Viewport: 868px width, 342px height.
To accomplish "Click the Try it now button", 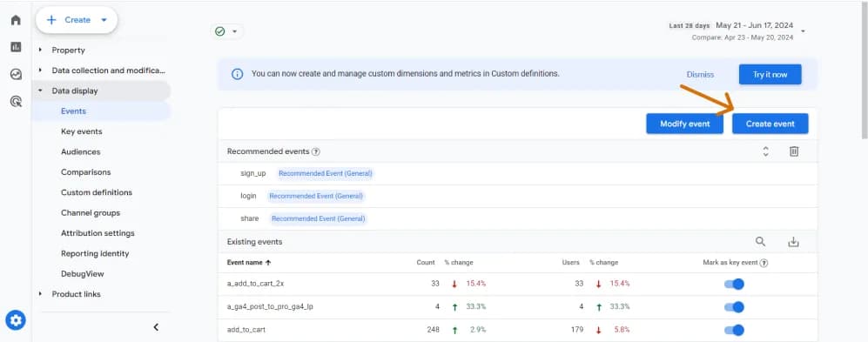I will click(770, 74).
